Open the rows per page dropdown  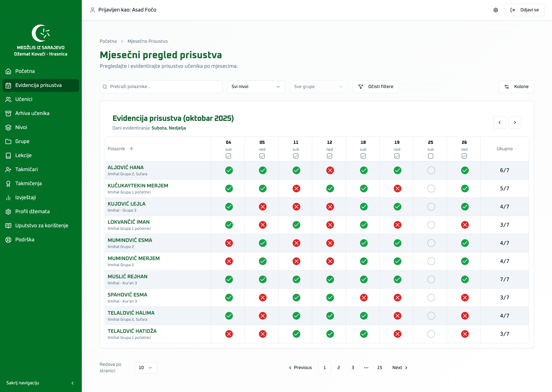coord(146,367)
